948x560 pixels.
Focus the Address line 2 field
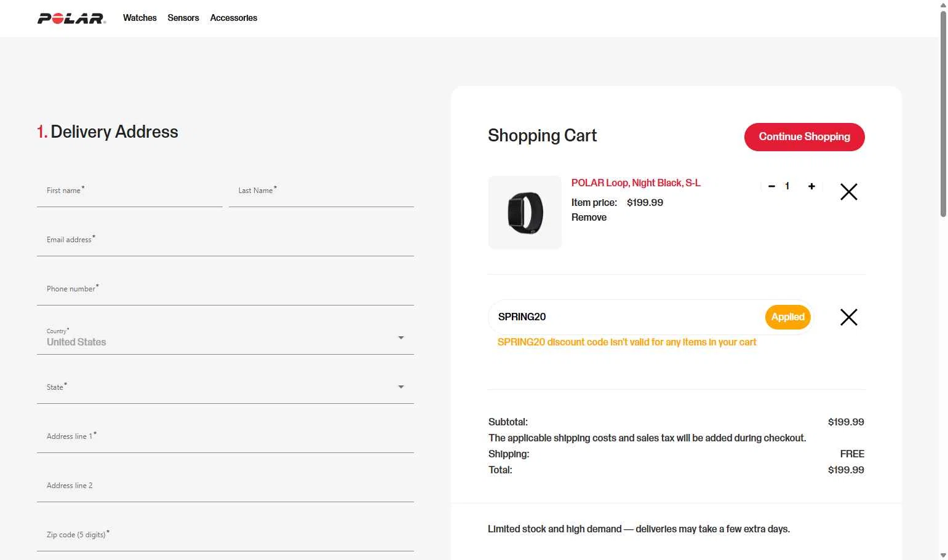point(225,486)
